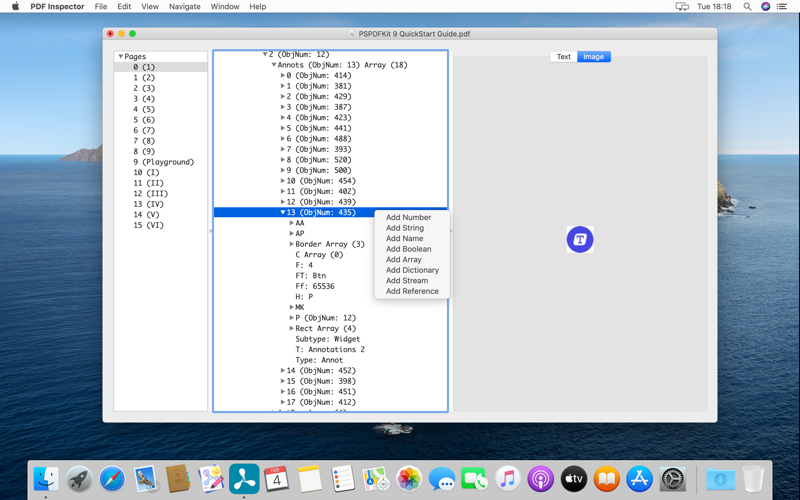Open Siri from the menu bar

pos(765,7)
